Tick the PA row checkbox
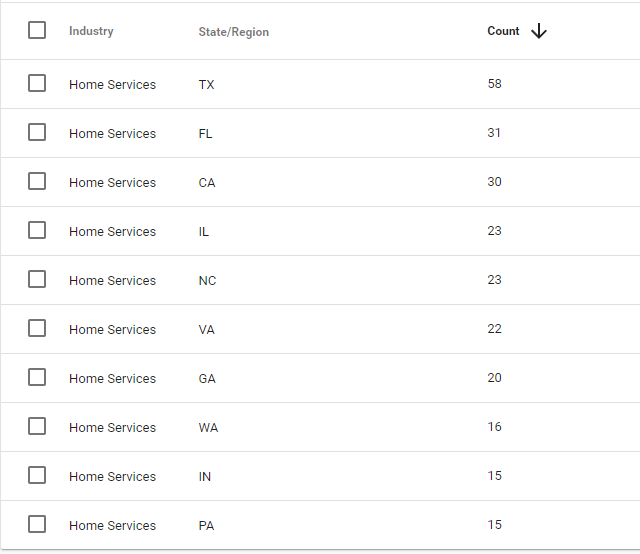Image resolution: width=640 pixels, height=554 pixels. coord(37,524)
